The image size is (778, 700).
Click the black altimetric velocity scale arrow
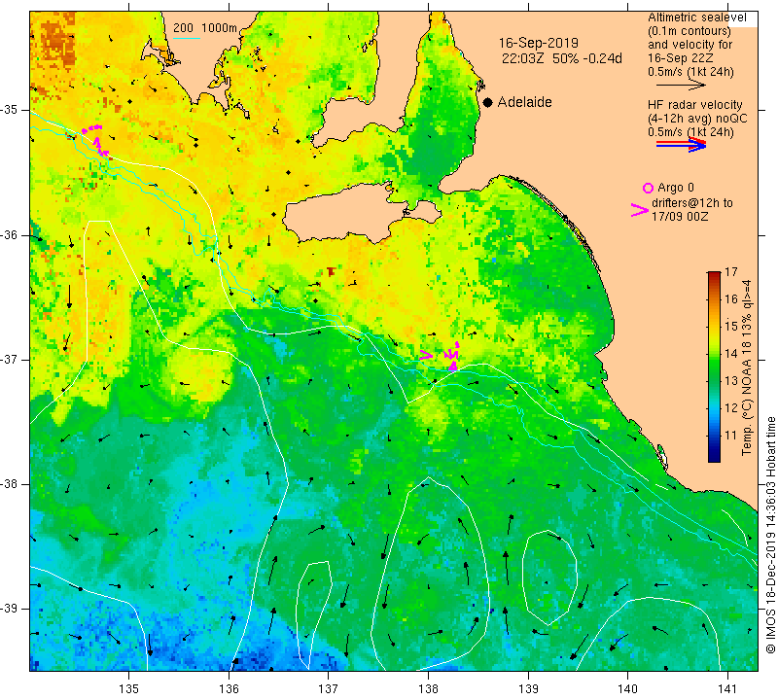click(x=681, y=86)
